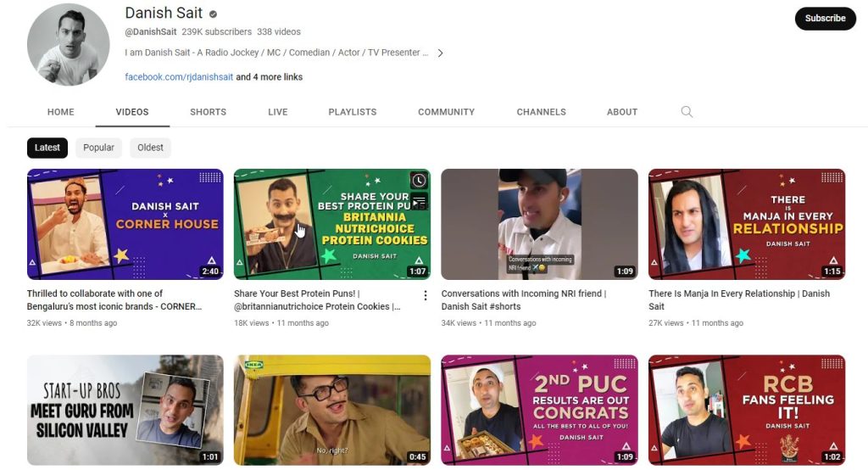Screen dimensions: 868x470
Task: Open the three-dot menu for Protein Puns video
Action: click(x=426, y=295)
